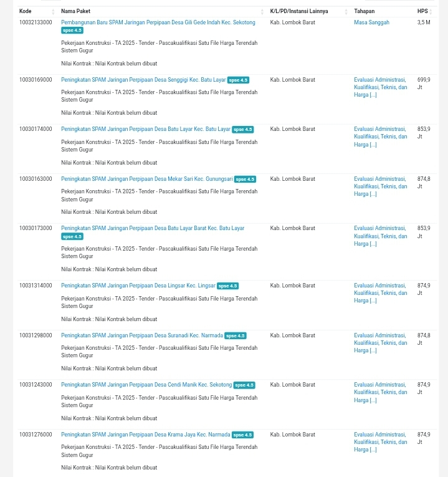The height and width of the screenshot is (477, 448).
Task: Open Desa Batu Layar Kec. Batu Layar tender
Action: pyautogui.click(x=145, y=129)
